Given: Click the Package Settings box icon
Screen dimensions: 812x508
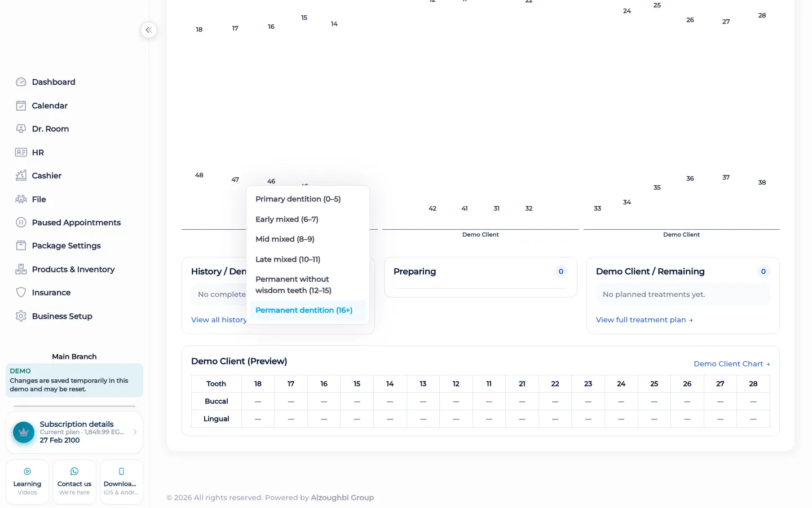Looking at the screenshot, I should [21, 246].
